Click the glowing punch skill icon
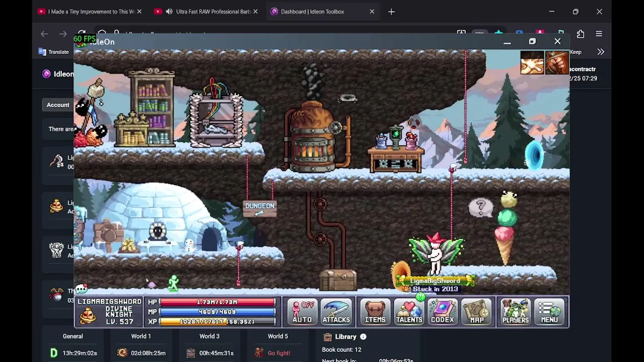 (x=532, y=63)
